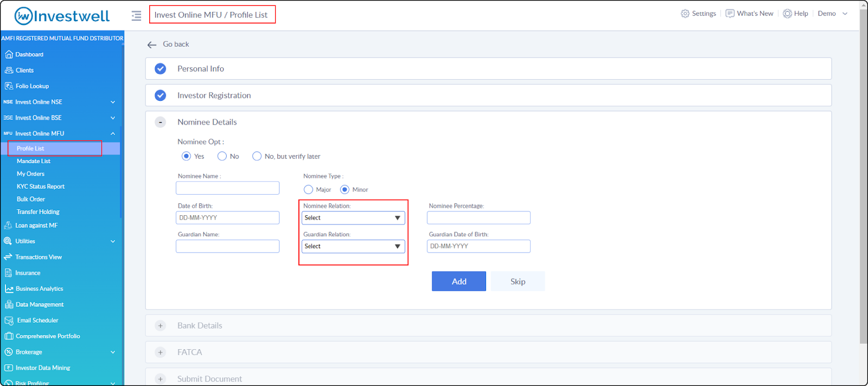Click the What's New icon

click(x=730, y=14)
